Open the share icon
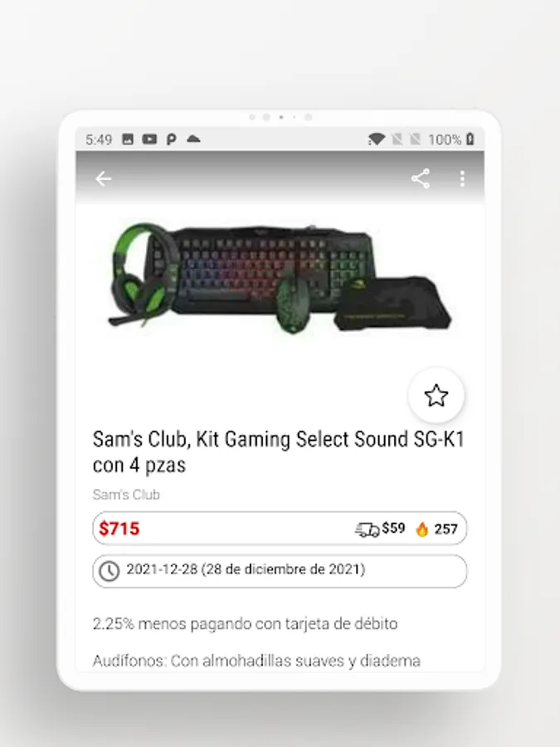560x747 pixels. 421,178
